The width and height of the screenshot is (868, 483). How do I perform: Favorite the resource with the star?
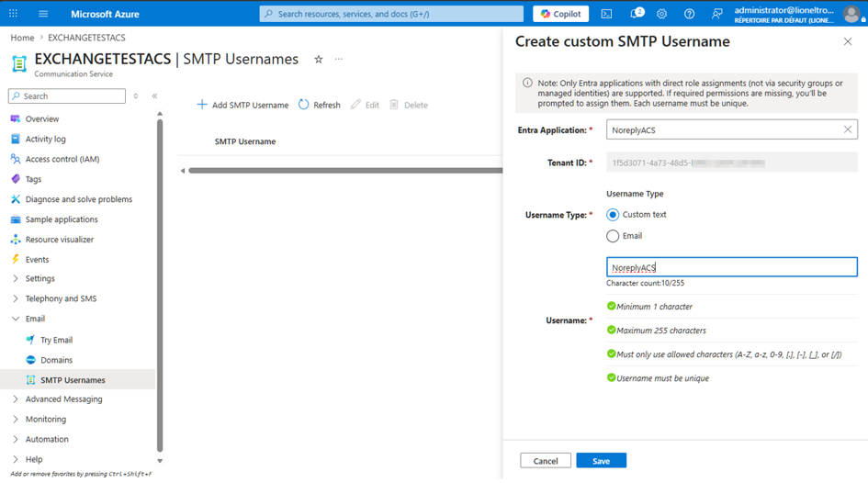click(319, 59)
